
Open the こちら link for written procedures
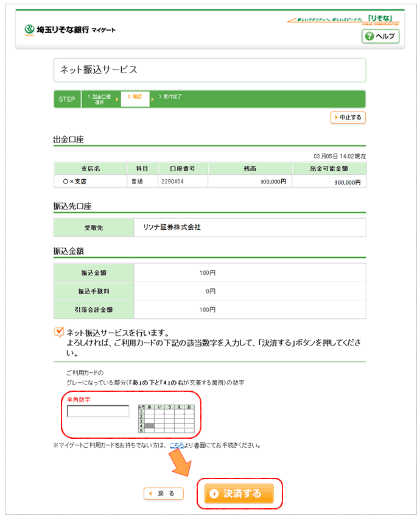click(x=176, y=445)
